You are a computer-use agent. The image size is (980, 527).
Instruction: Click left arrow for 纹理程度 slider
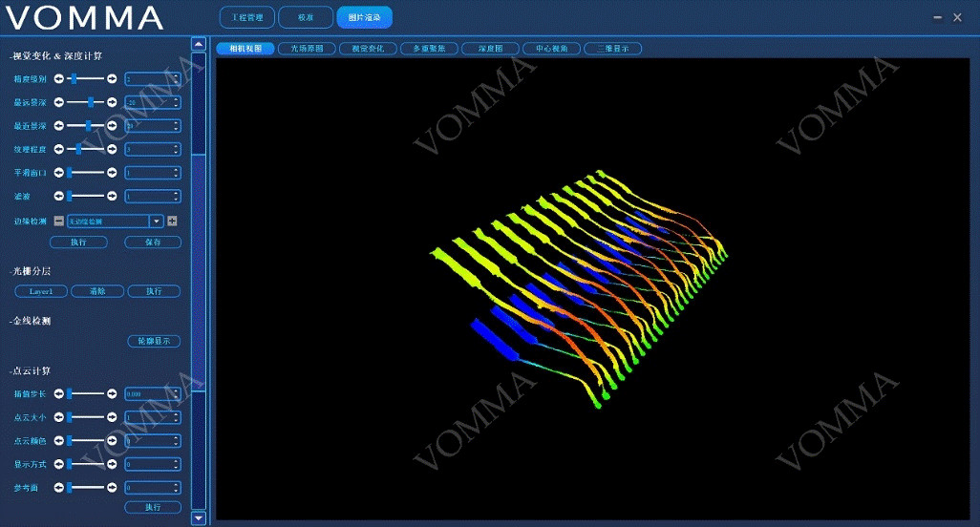click(x=58, y=149)
